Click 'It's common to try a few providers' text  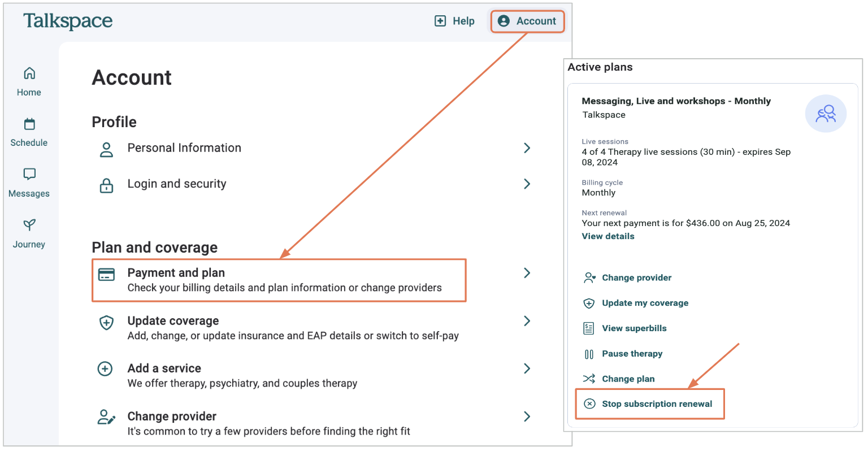coord(269,431)
